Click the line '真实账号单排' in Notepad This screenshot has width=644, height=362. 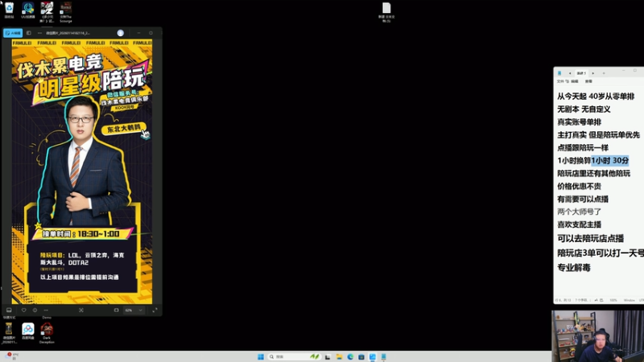click(579, 122)
